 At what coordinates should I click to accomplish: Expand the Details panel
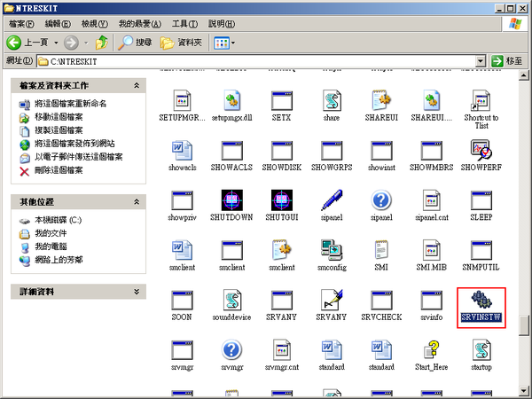137,292
